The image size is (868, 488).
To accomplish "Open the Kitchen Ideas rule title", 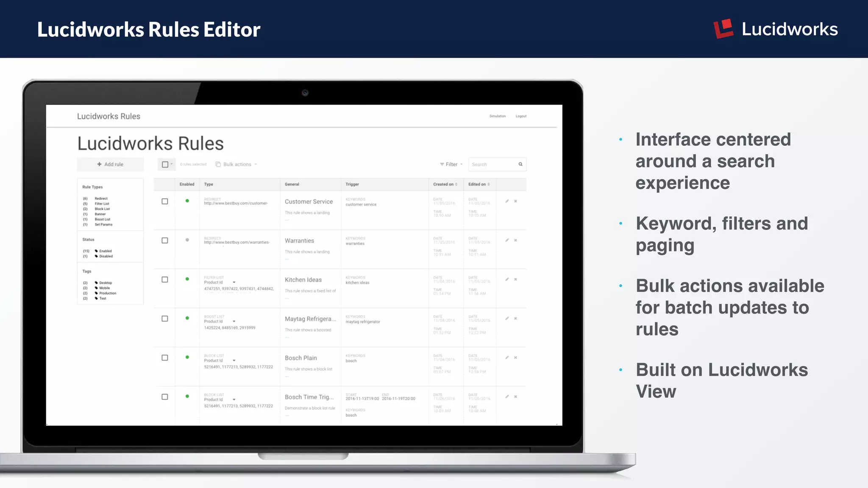I will pyautogui.click(x=303, y=280).
